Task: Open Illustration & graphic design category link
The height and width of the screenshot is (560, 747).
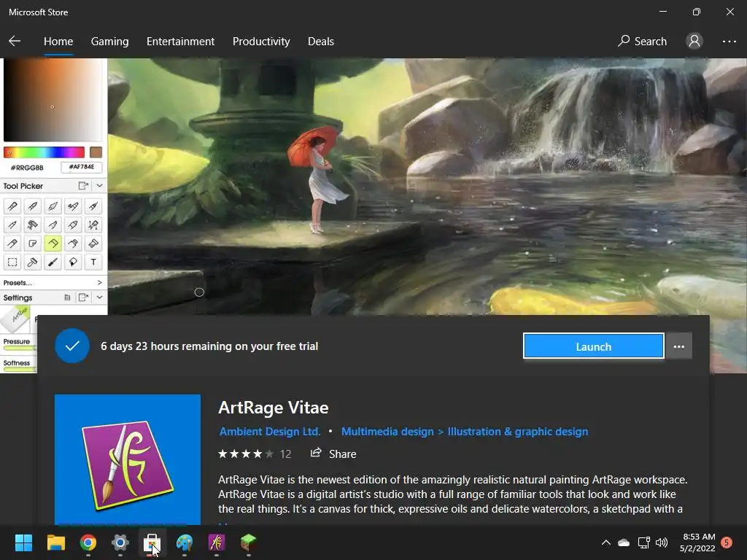Action: [x=518, y=432]
